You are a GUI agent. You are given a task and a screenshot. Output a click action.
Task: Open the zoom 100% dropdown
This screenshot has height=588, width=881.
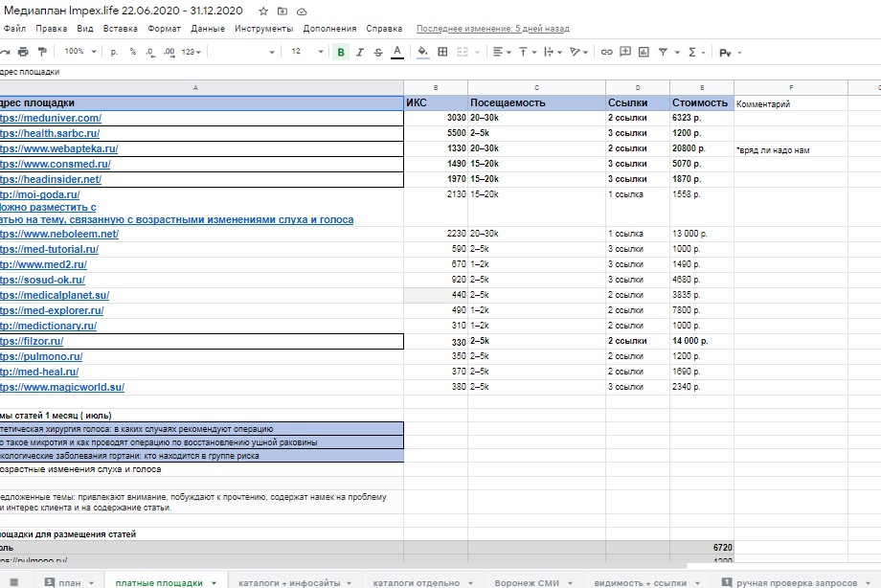click(x=79, y=52)
